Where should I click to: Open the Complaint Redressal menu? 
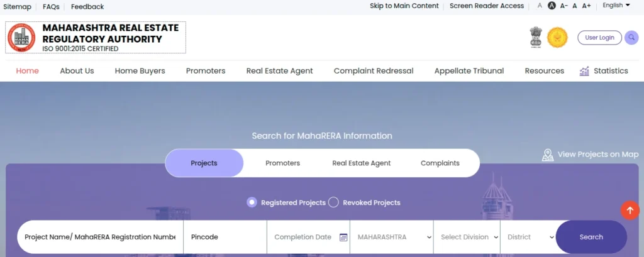[x=374, y=70]
